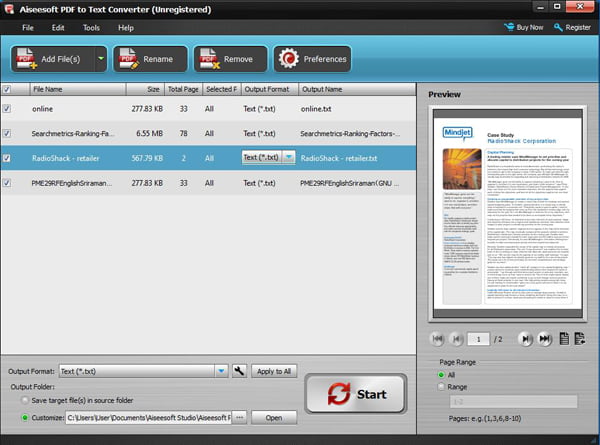This screenshot has width=600, height=445.
Task: Select the Searchmetrics-Ranking-Fa... file name
Action: (73, 134)
